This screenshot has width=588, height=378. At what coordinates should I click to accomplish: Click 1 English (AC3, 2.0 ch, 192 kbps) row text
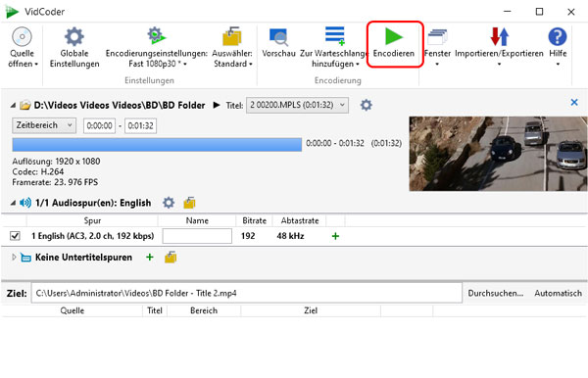tap(93, 236)
